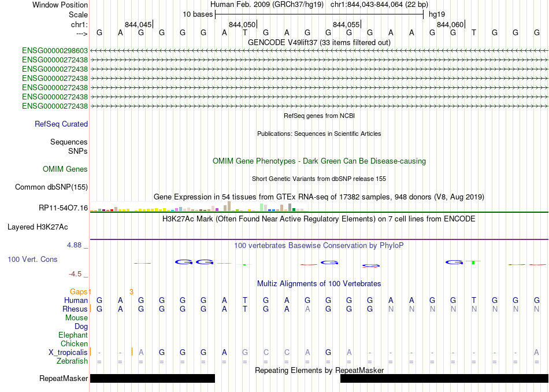The height and width of the screenshot is (392, 549).
Task: Click the X_tropicalis species label
Action: point(68,353)
